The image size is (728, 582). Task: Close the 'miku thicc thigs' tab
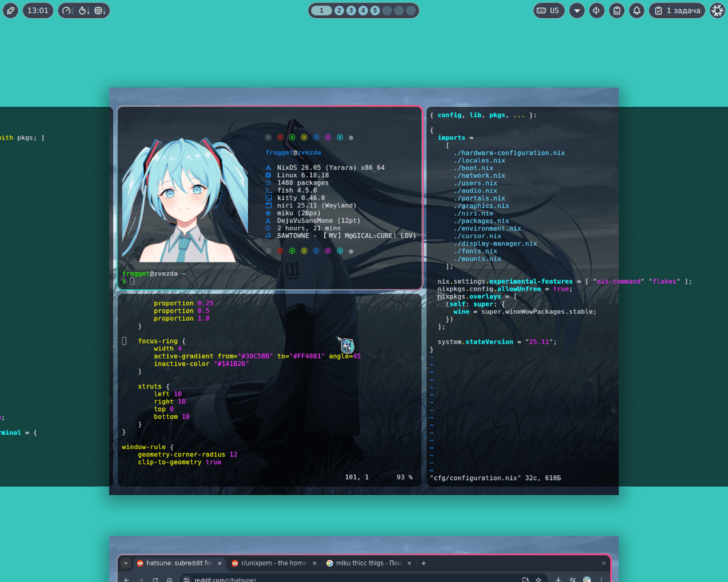coord(409,563)
